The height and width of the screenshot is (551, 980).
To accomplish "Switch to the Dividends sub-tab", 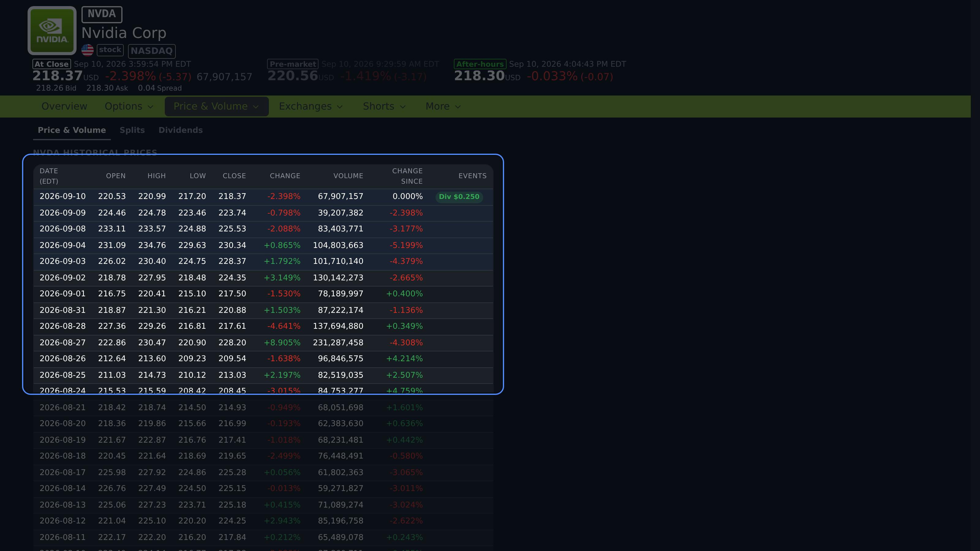I will pyautogui.click(x=181, y=130).
